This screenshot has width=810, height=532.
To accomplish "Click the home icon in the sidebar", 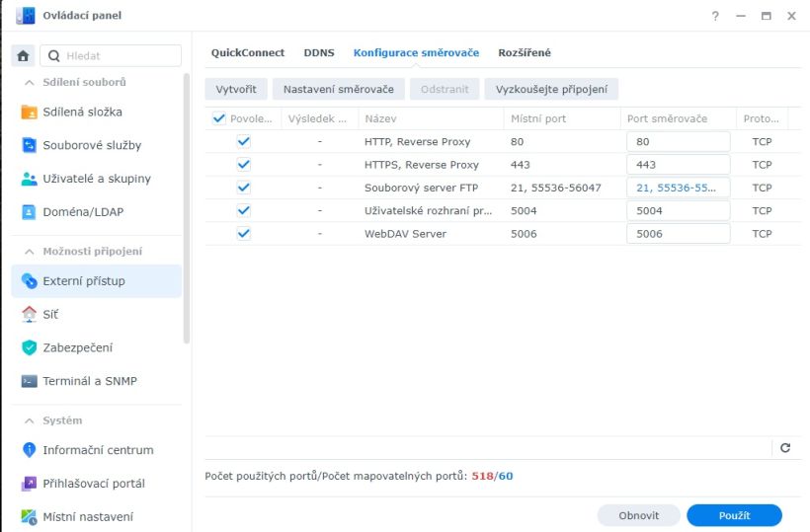I will tap(24, 56).
